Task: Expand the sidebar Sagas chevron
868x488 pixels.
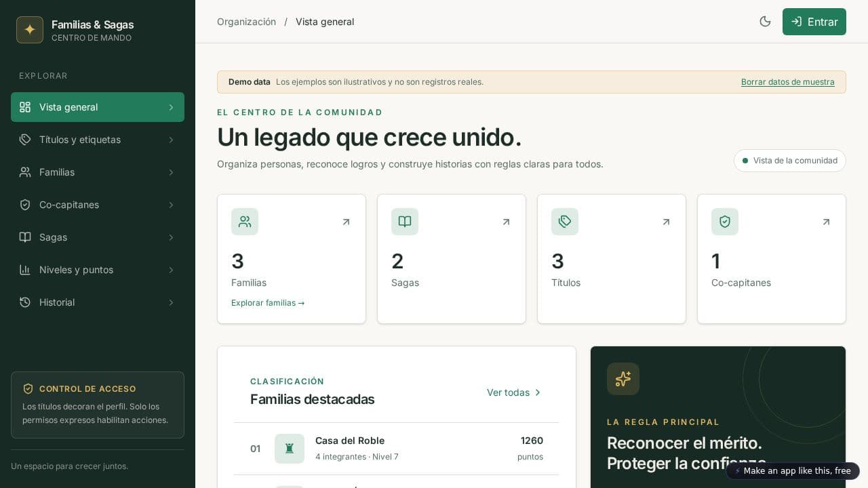Action: point(171,237)
